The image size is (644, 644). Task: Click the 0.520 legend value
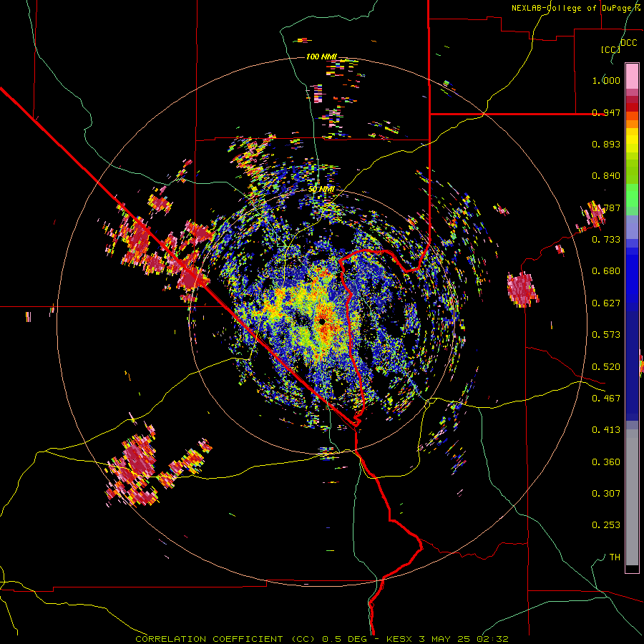pyautogui.click(x=606, y=367)
